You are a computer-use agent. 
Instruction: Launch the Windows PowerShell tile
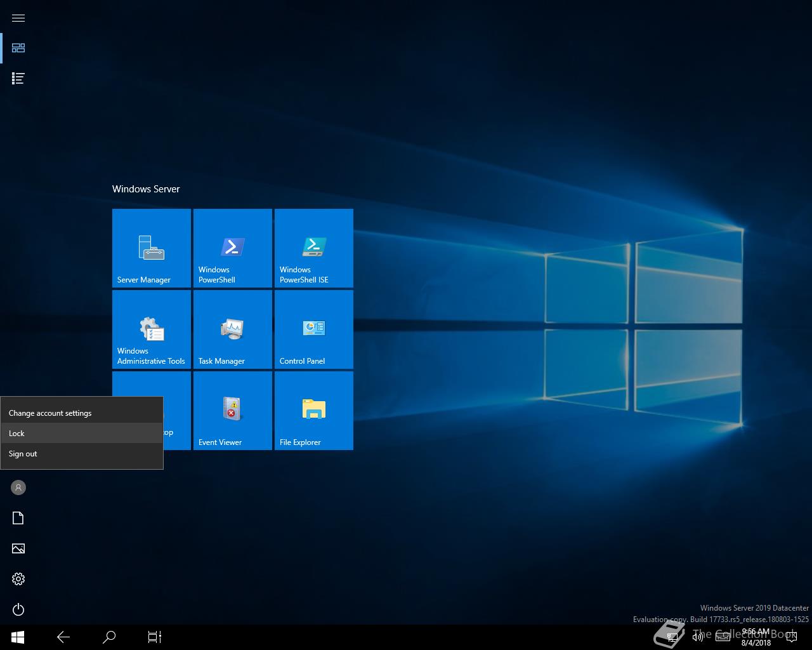[x=233, y=248]
